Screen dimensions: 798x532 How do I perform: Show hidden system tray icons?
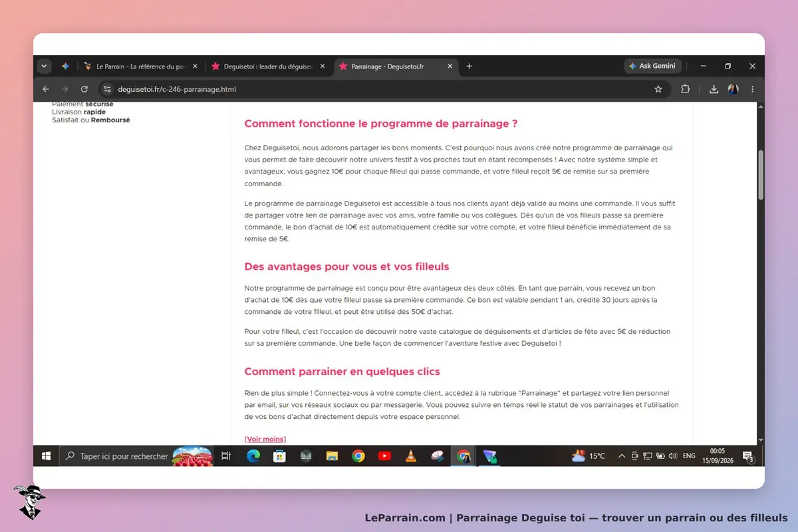622,456
